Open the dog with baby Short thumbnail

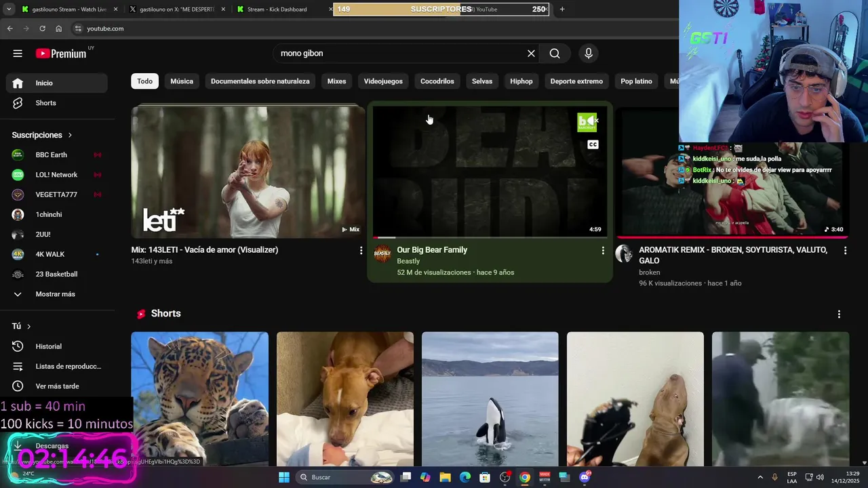pyautogui.click(x=344, y=399)
